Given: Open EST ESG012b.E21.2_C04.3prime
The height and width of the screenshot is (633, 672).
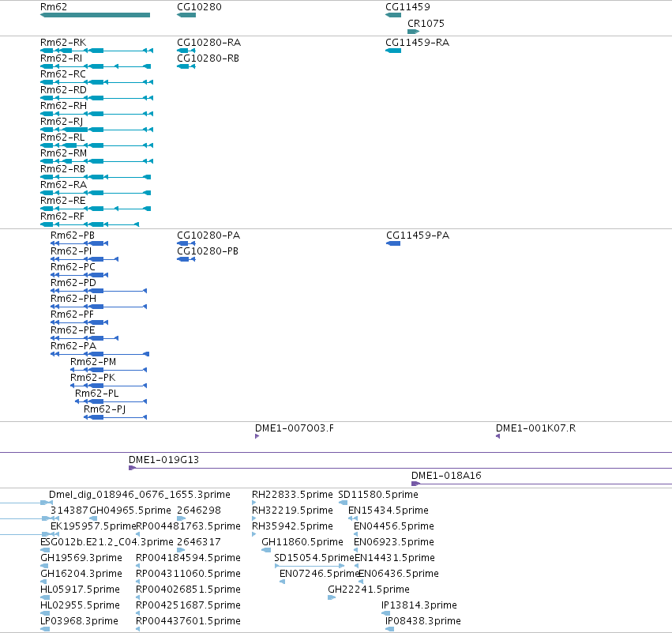Looking at the screenshot, I should point(107,542).
